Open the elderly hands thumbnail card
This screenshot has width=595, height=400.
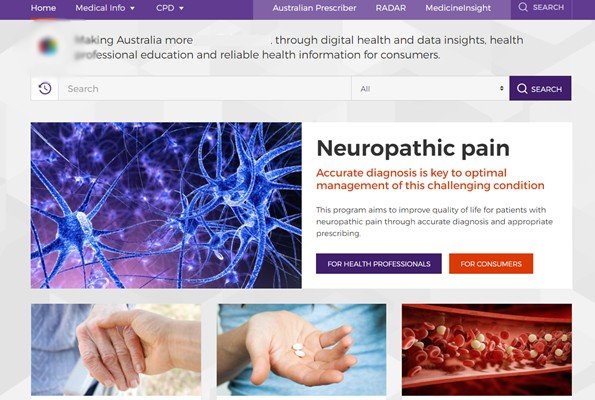[x=116, y=350]
